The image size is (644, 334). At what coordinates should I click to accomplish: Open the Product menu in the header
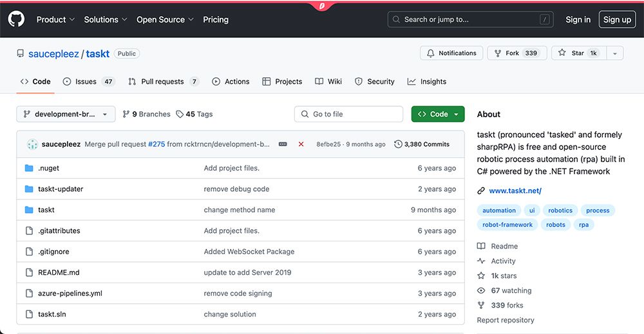[55, 19]
